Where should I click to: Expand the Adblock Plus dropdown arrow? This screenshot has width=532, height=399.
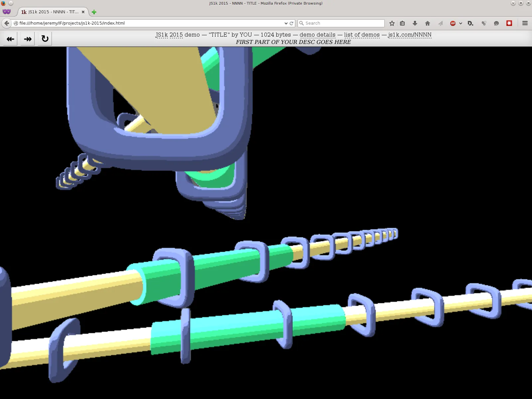tap(461, 23)
